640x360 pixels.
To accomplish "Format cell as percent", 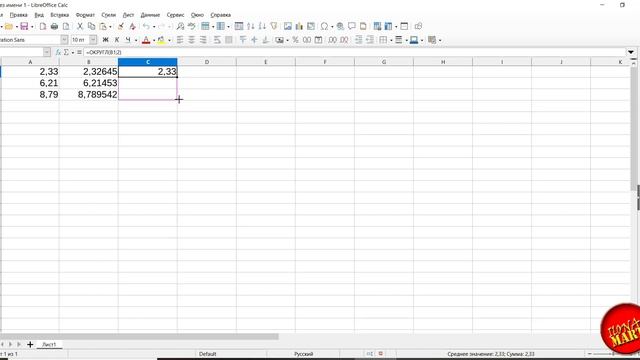I will [295, 40].
